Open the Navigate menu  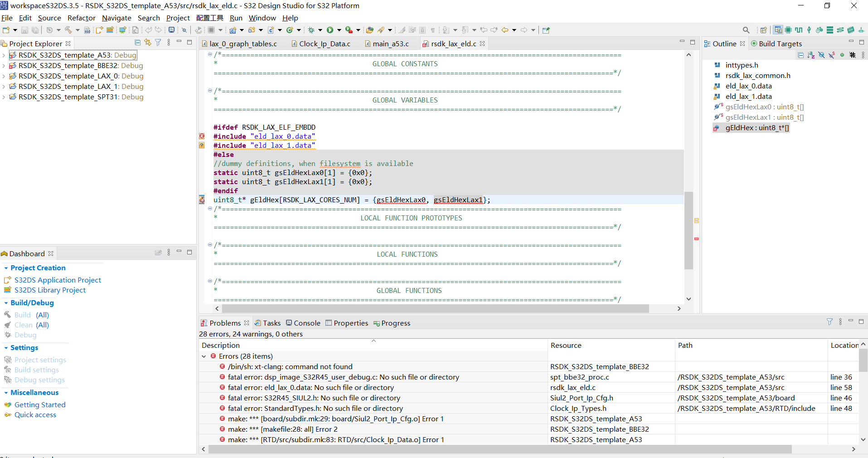[x=116, y=18]
